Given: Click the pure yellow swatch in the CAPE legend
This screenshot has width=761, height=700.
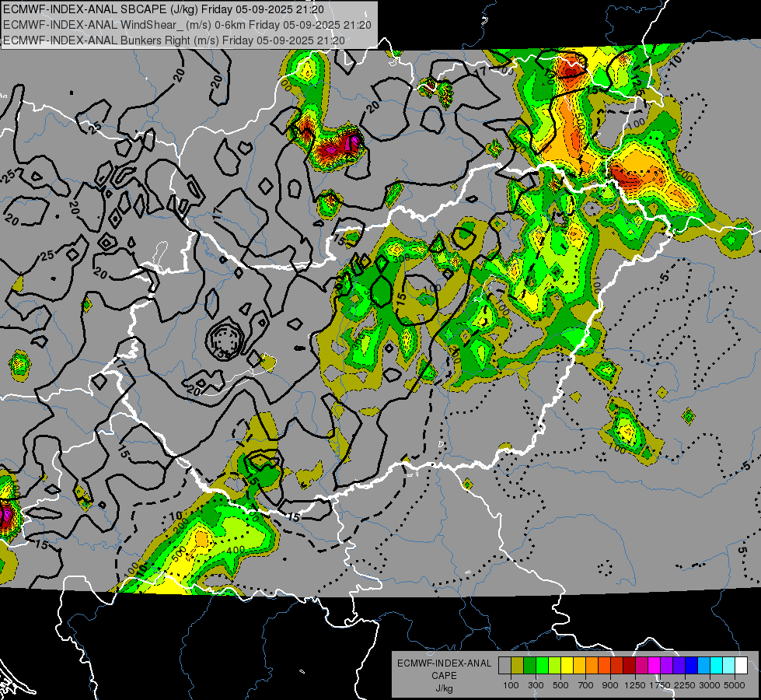Looking at the screenshot, I should click(x=567, y=665).
